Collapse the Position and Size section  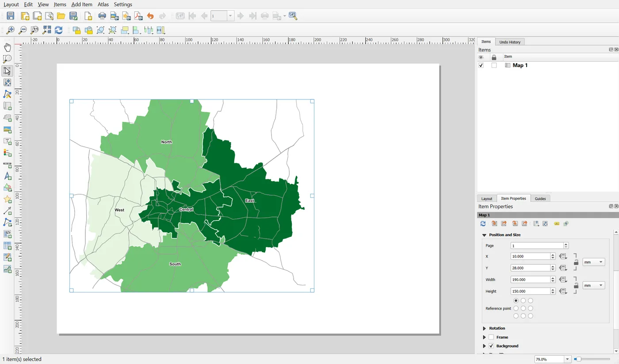coord(484,235)
